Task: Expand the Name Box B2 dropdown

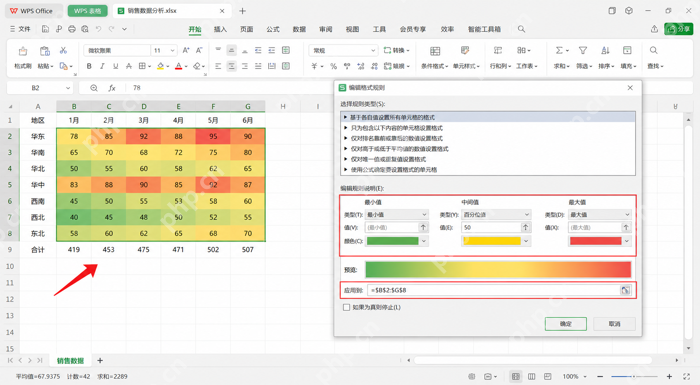Action: pyautogui.click(x=68, y=88)
